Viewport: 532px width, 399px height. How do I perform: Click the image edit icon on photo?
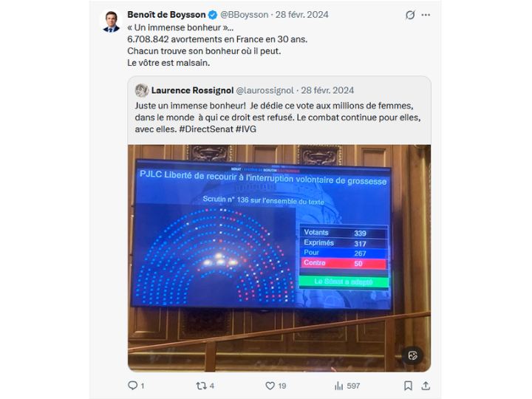click(412, 355)
